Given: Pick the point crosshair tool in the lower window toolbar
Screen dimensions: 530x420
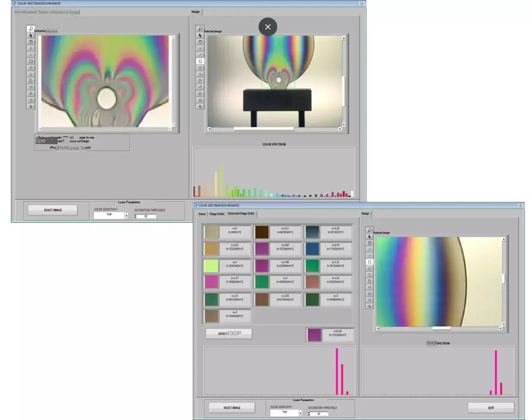Looking at the screenshot, I should pos(369,249).
